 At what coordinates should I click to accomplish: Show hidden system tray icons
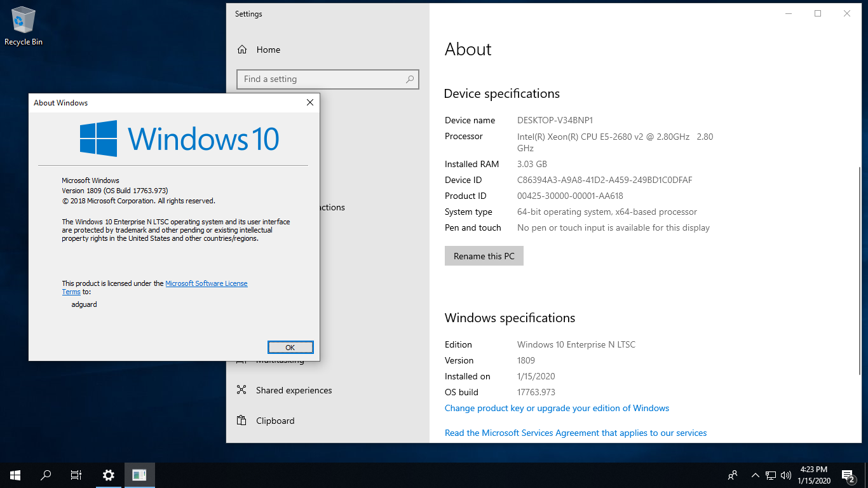coord(756,475)
